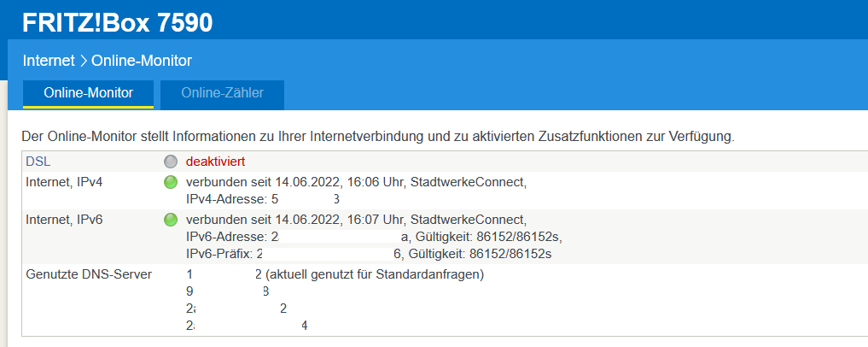The height and width of the screenshot is (347, 868).
Task: Click the DNS server aktuell genutzt entry
Action: point(335,274)
